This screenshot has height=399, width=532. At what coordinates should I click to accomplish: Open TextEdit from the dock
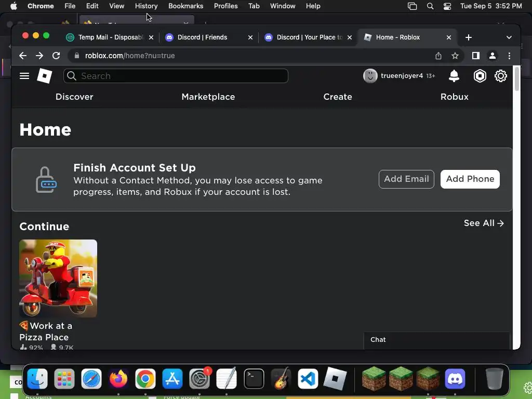click(x=227, y=379)
